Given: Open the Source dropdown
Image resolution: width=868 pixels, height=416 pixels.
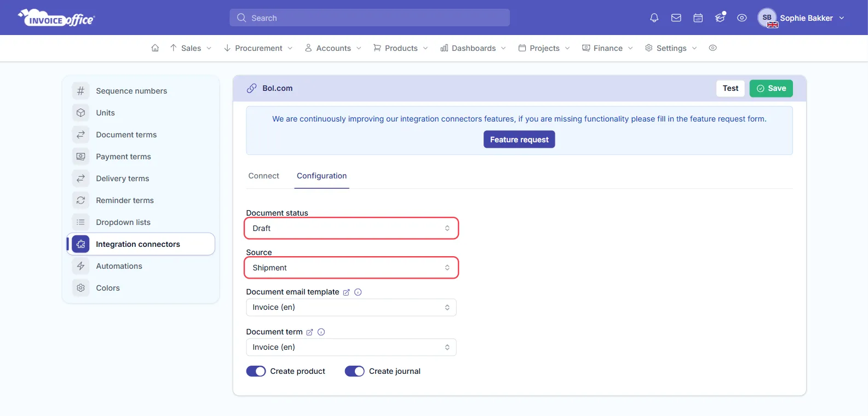Looking at the screenshot, I should (351, 268).
